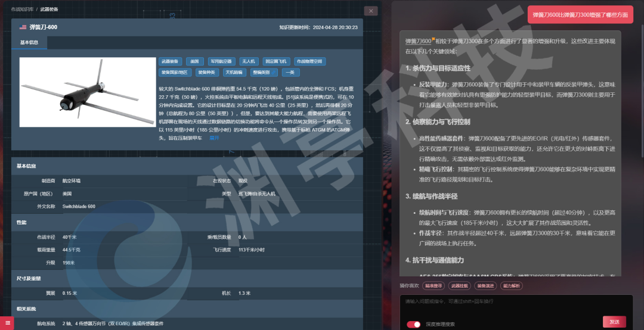This screenshot has height=330, width=644.
Task: Click the 能力解析 suggestion chip
Action: pyautogui.click(x=512, y=286)
